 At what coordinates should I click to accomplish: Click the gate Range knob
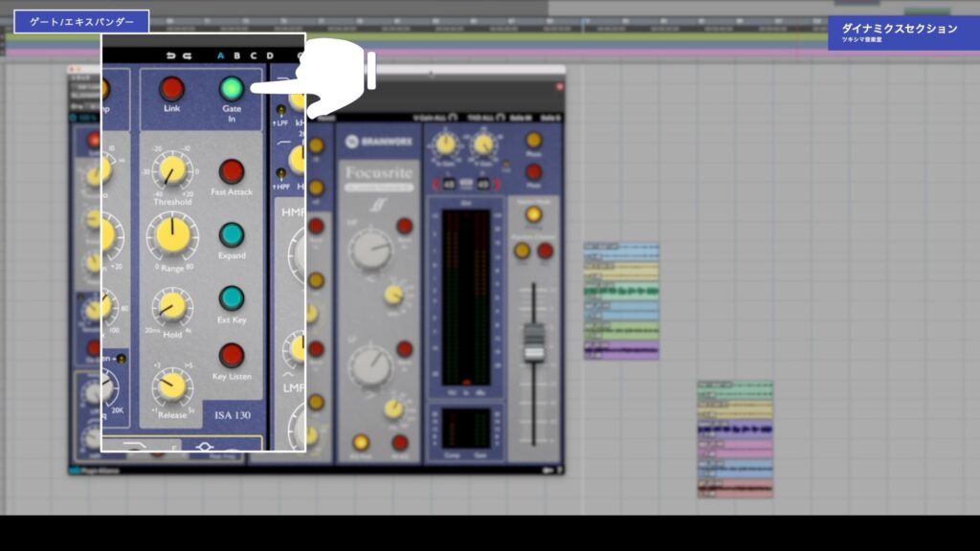(x=172, y=235)
